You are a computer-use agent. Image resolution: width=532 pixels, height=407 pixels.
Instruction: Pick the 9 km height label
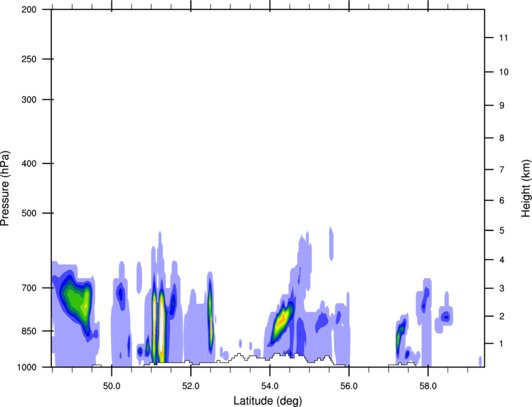502,106
